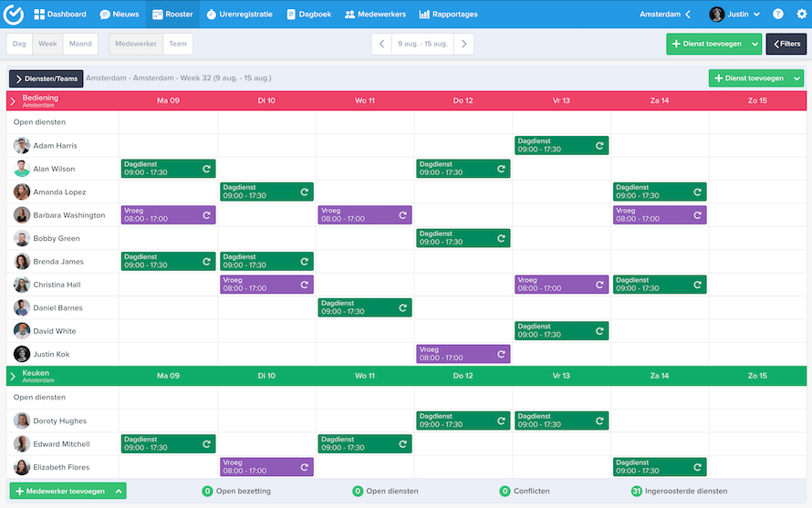This screenshot has width=812, height=508.
Task: Open the Urenregistratie tab
Action: (240, 15)
